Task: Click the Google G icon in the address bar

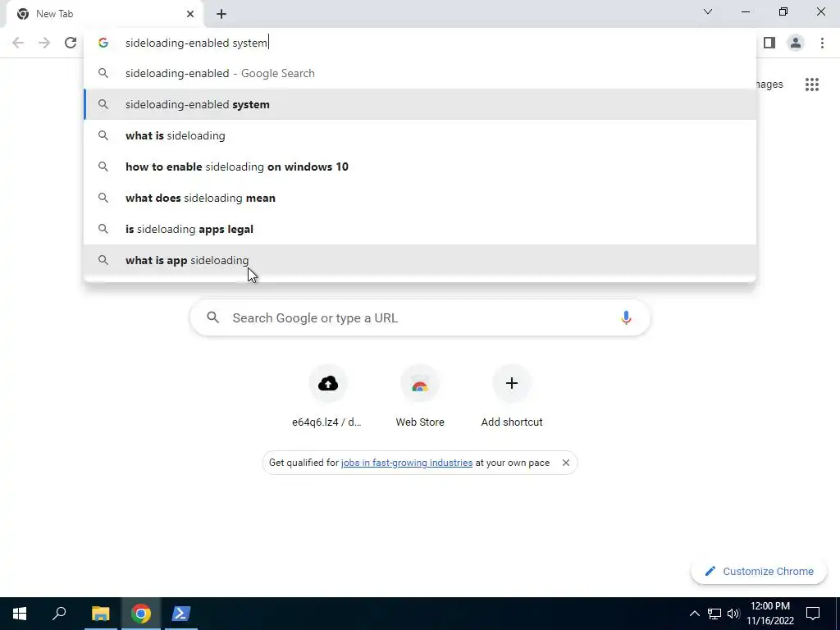Action: (103, 43)
